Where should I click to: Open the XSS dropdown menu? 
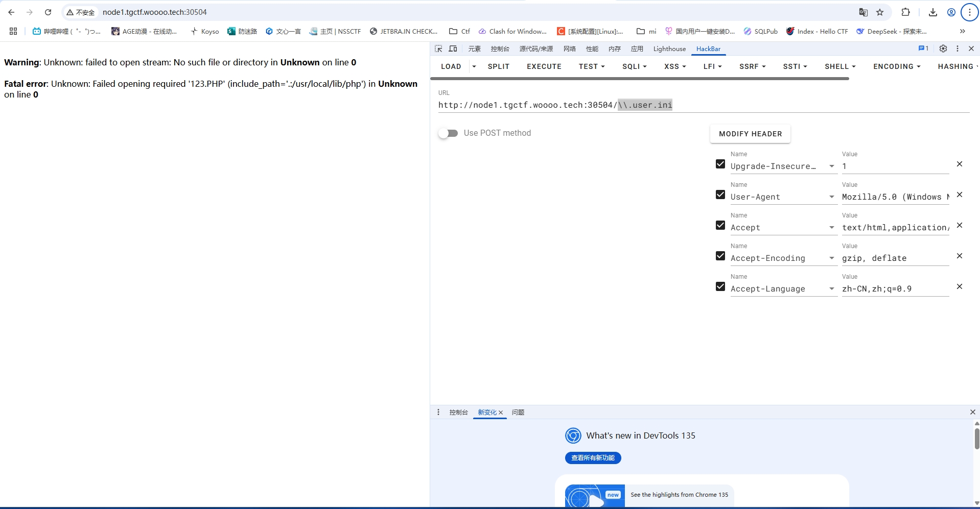pos(675,66)
